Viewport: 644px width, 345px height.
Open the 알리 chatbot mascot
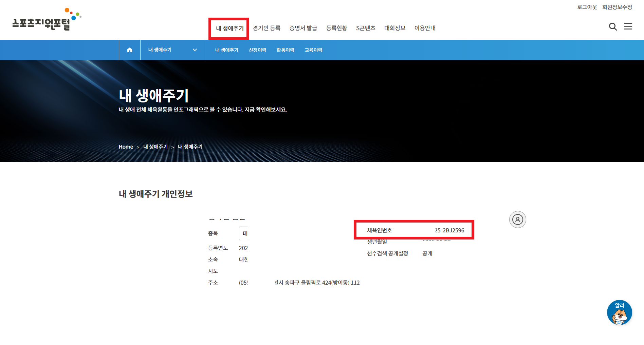(620, 312)
